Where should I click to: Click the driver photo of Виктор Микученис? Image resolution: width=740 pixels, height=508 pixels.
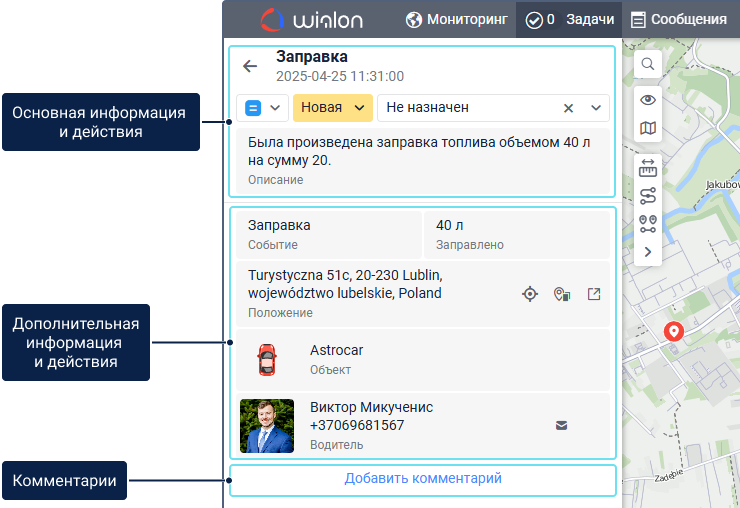click(267, 426)
